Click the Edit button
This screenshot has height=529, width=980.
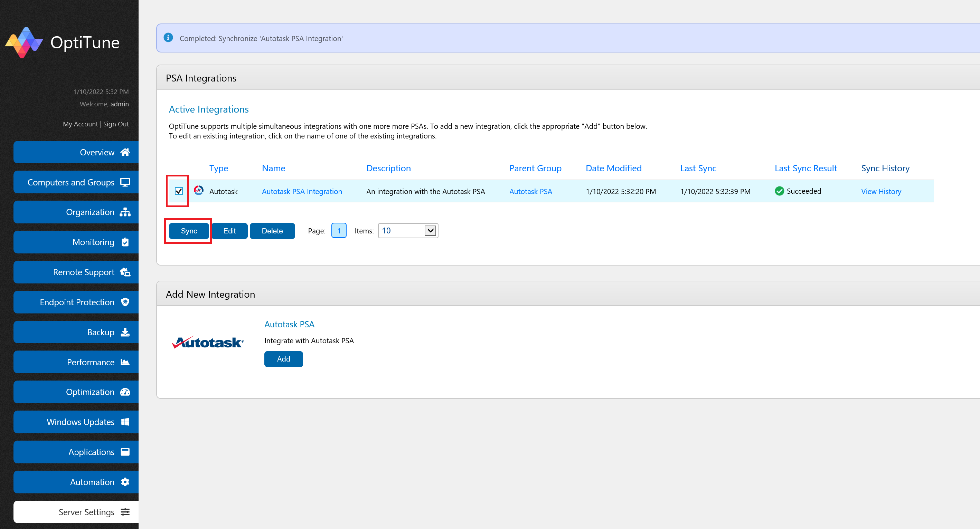(x=229, y=231)
